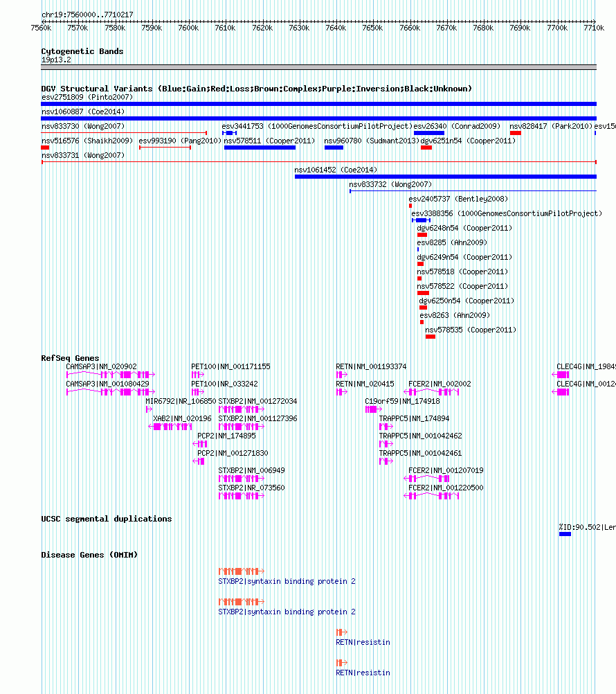This screenshot has width=616, height=694.
Task: Click the 7600k ruler tick label
Action: (x=188, y=28)
